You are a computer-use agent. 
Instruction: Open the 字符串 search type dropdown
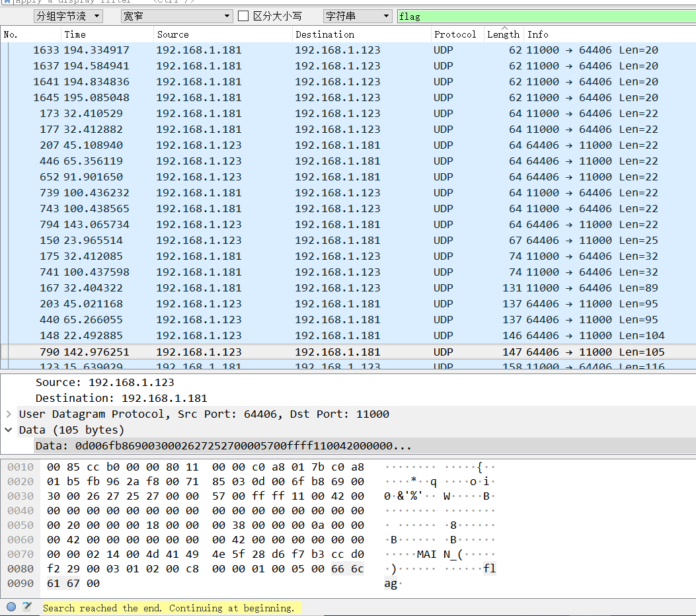click(358, 17)
